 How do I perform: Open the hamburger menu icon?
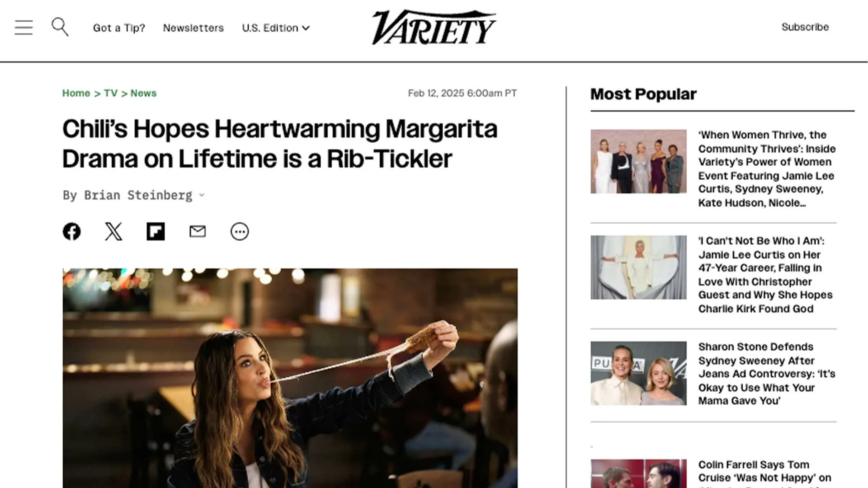click(24, 28)
